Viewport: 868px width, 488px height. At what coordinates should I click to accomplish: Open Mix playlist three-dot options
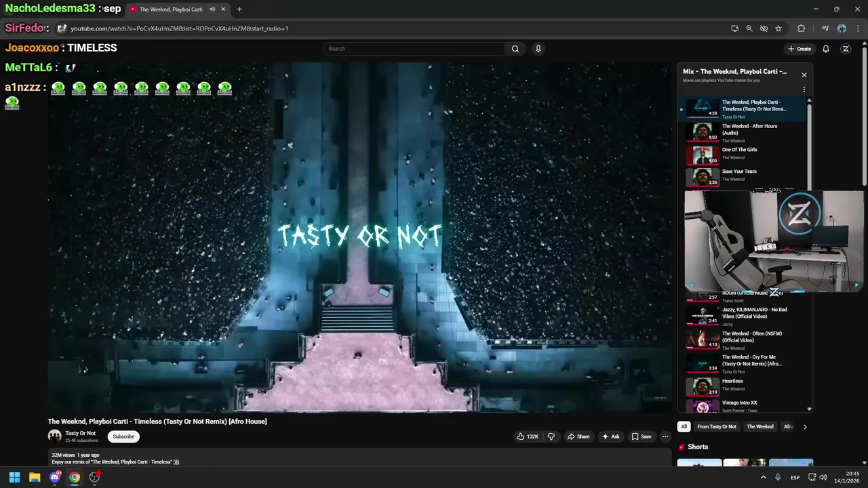804,89
